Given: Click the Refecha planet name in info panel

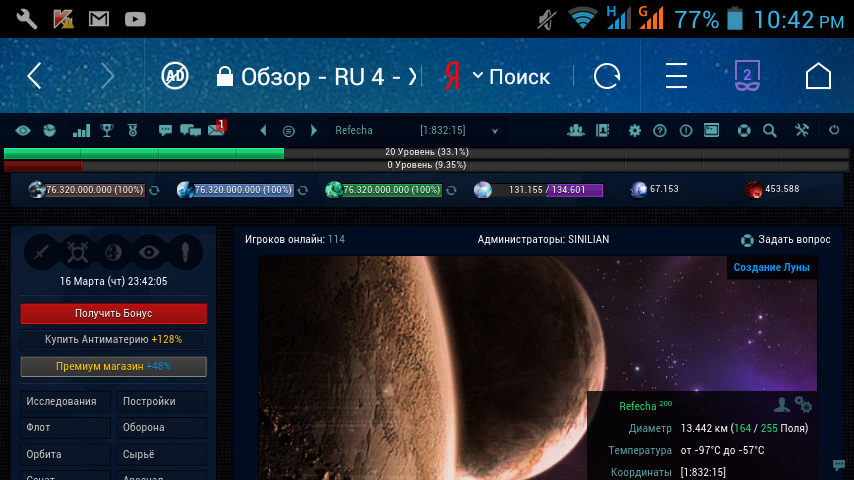Looking at the screenshot, I should coord(638,406).
